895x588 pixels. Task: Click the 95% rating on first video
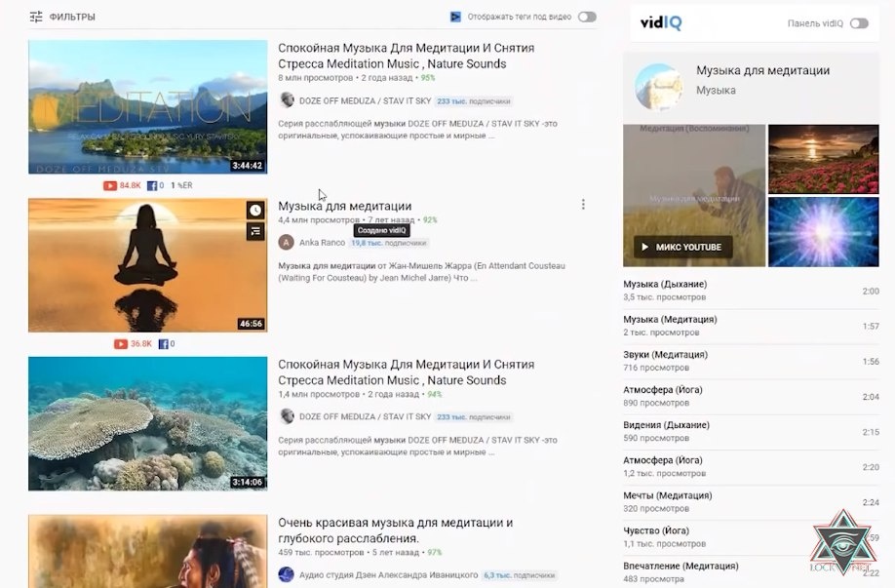point(428,78)
